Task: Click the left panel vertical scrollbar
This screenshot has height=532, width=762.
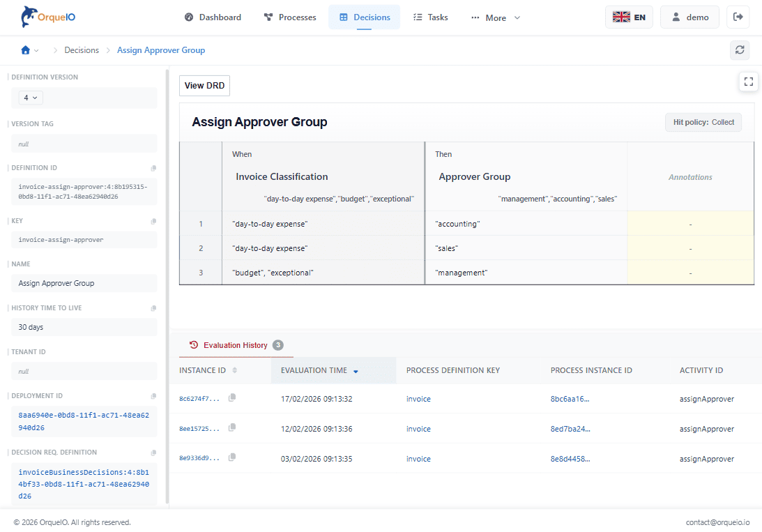Action: [167, 287]
